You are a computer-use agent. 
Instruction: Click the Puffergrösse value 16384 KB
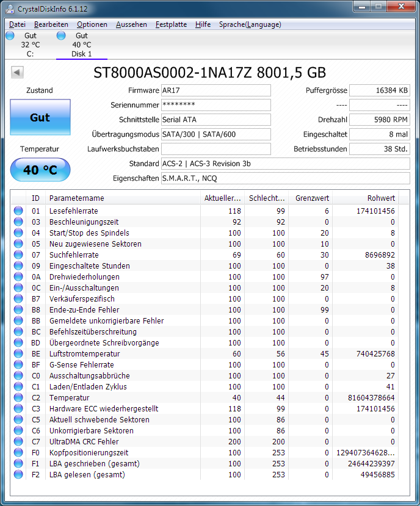pos(380,90)
